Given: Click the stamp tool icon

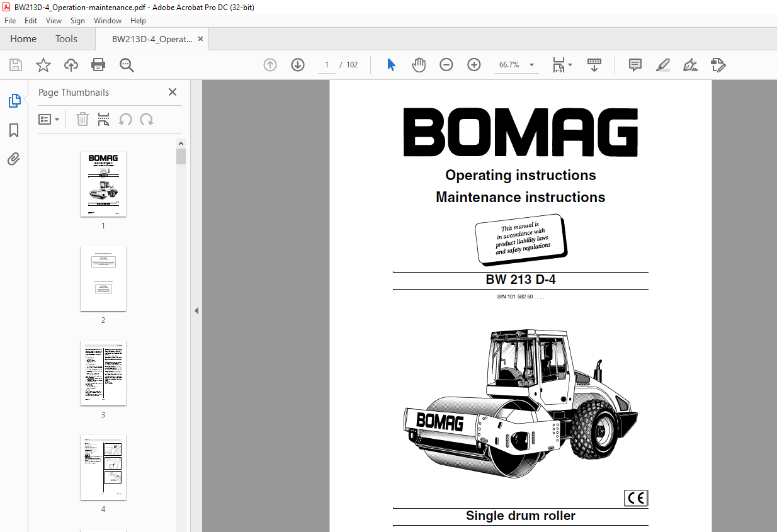Looking at the screenshot, I should tap(718, 65).
